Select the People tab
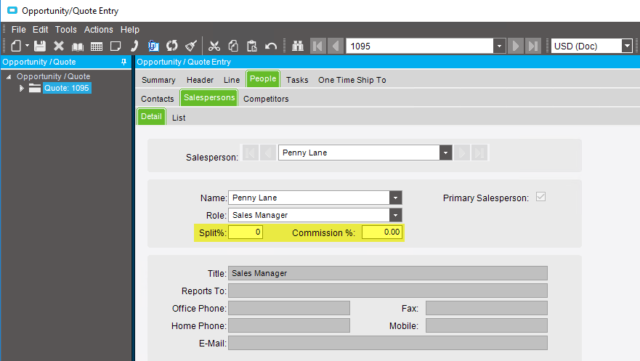This screenshot has width=640, height=361. pos(263,79)
